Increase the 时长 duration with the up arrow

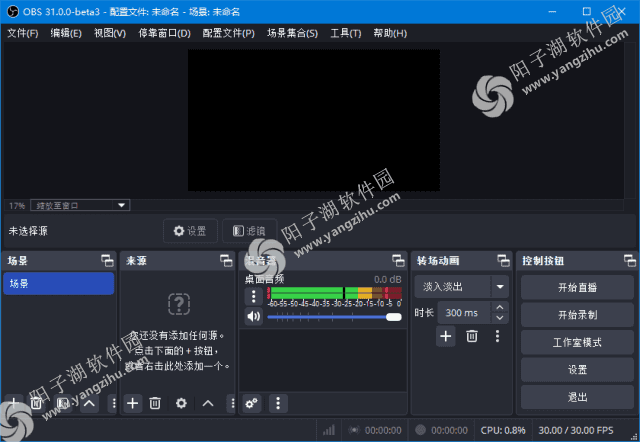click(500, 307)
